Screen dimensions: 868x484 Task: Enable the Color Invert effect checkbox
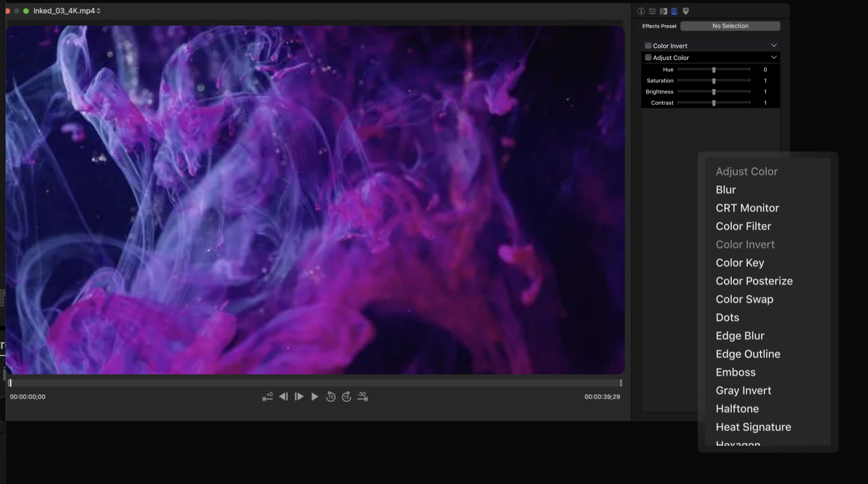648,46
